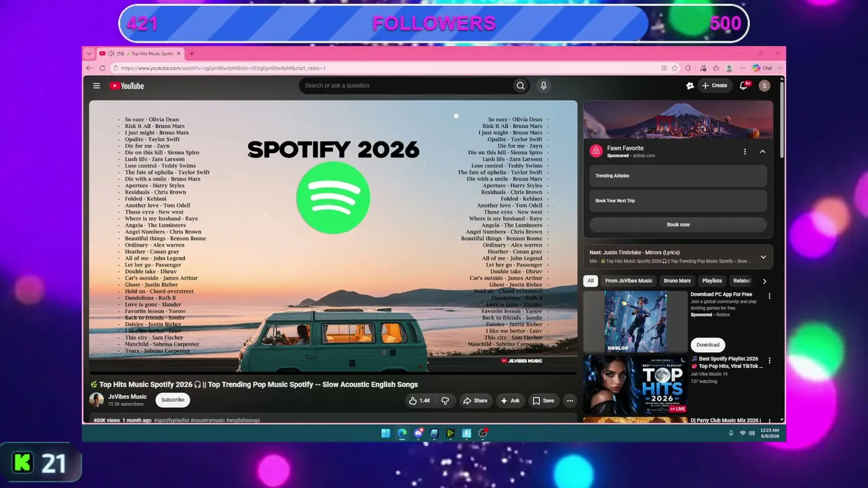Open the YouTube guide hamburger menu
Viewport: 868px width, 488px height.
96,86
